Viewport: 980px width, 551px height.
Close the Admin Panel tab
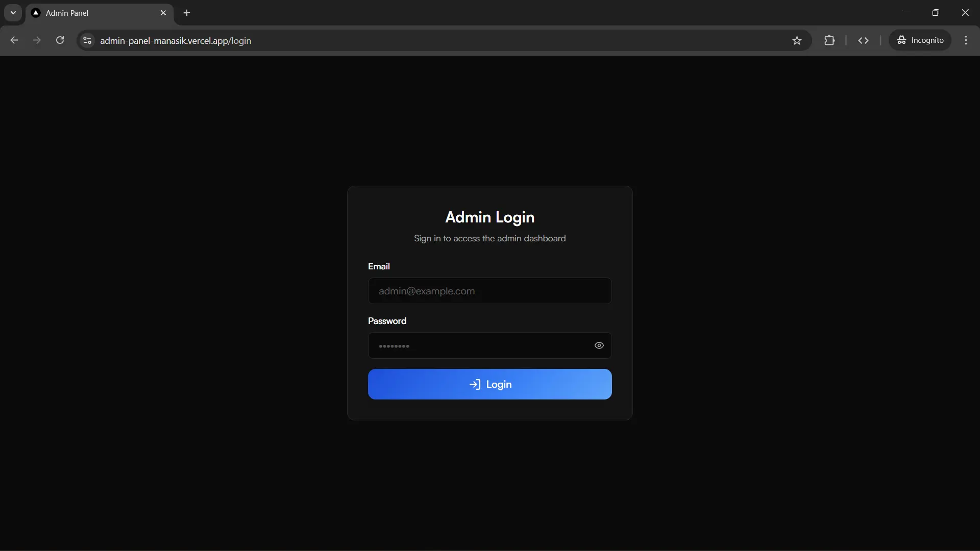click(163, 13)
